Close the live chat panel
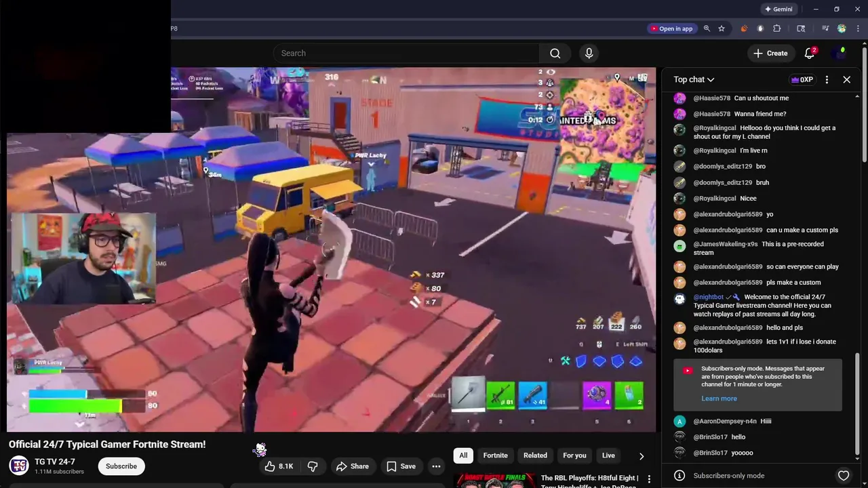Screen dimensions: 868x488 pos(847,79)
